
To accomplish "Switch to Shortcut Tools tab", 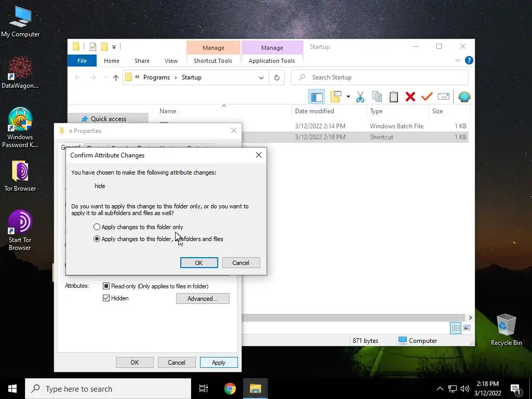I will tap(213, 61).
